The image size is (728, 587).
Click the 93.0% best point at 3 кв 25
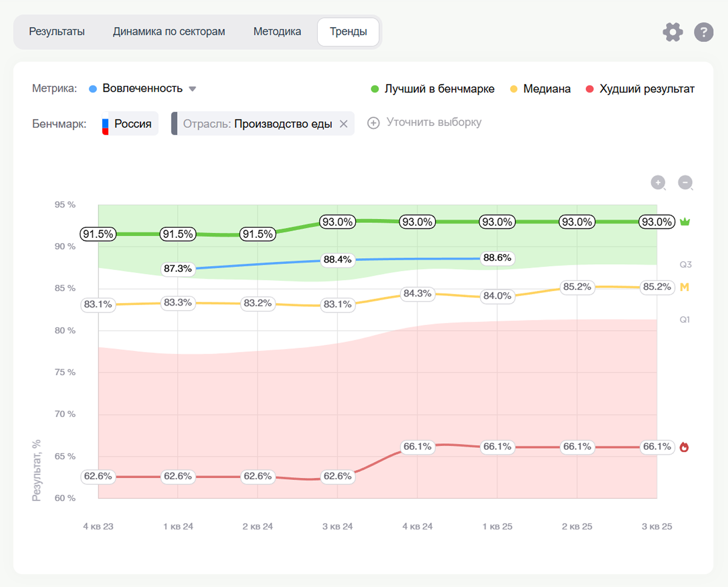[657, 222]
